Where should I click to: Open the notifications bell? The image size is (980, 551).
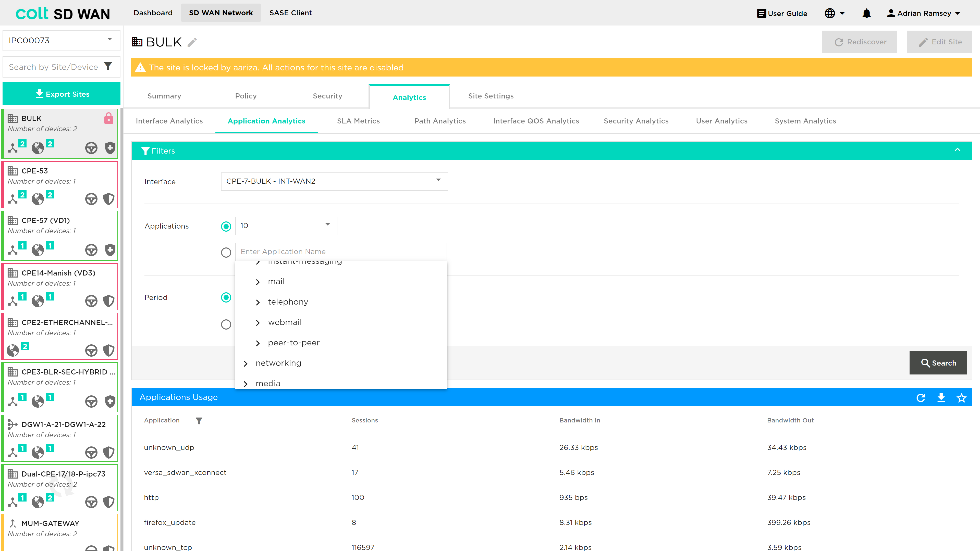[x=866, y=13]
